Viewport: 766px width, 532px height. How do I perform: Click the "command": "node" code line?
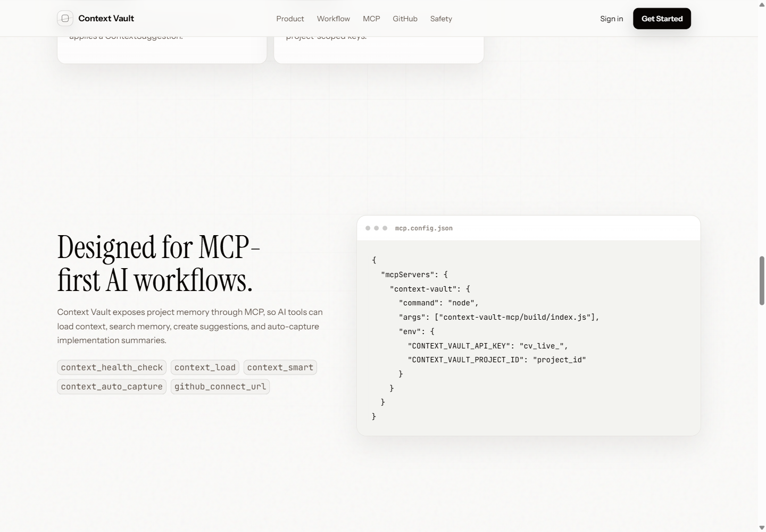point(439,303)
